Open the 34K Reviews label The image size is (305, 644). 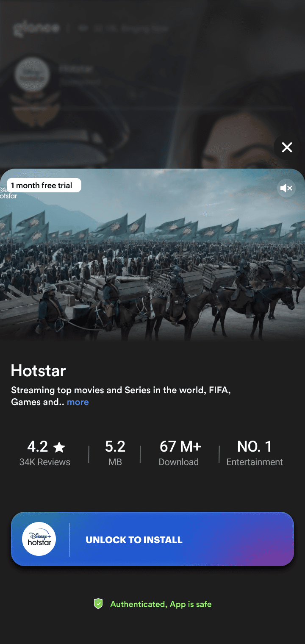coord(45,462)
